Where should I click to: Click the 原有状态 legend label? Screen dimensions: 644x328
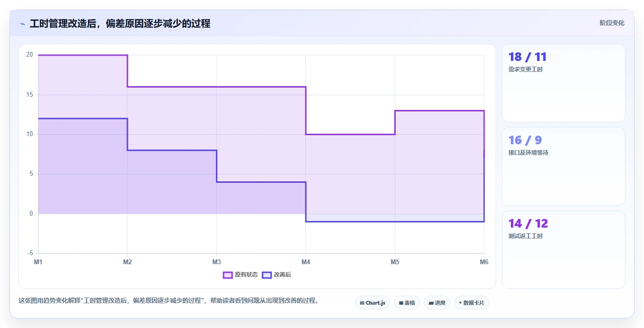(x=246, y=275)
